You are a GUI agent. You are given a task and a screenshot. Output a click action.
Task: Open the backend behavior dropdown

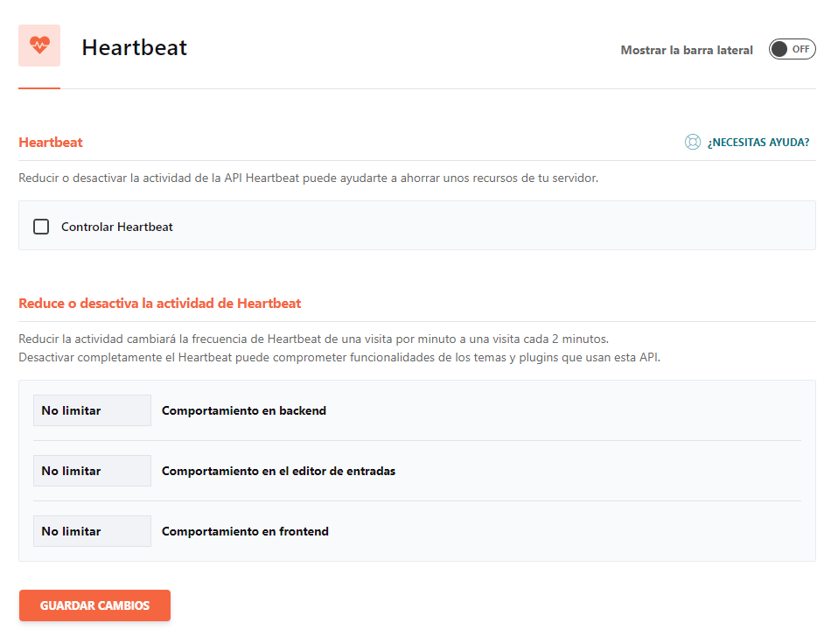pyautogui.click(x=92, y=410)
